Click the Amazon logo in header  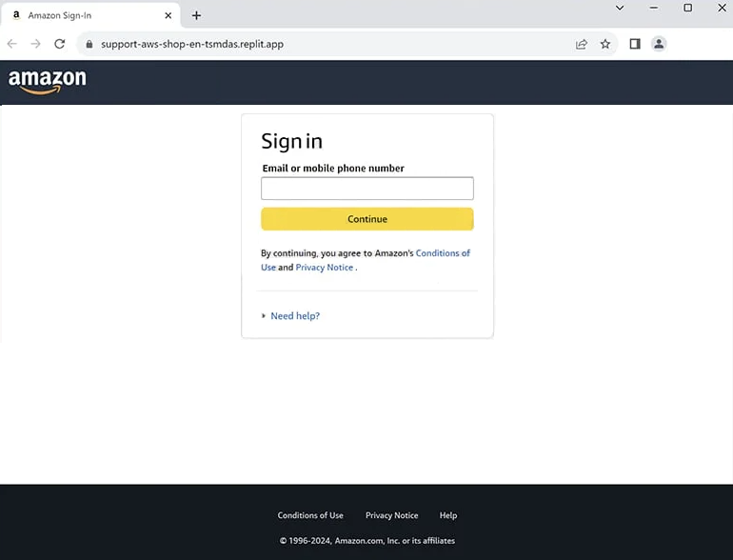[48, 82]
